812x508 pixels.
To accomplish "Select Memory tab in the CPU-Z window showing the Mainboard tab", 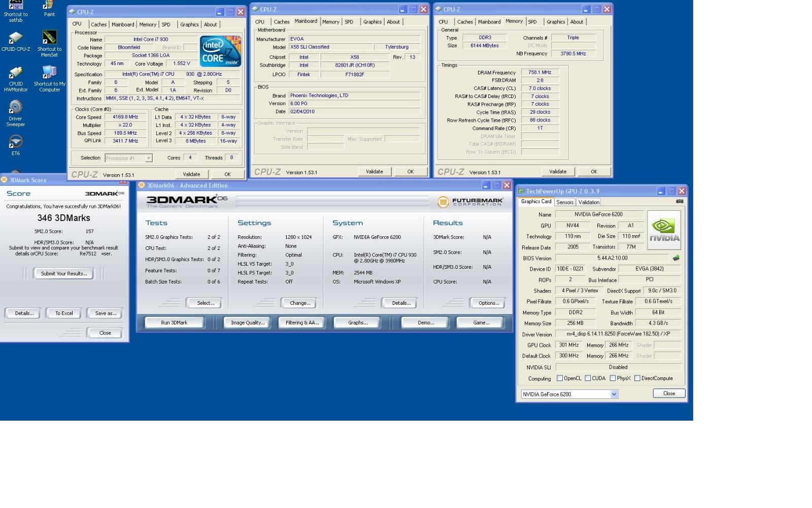I will (330, 22).
